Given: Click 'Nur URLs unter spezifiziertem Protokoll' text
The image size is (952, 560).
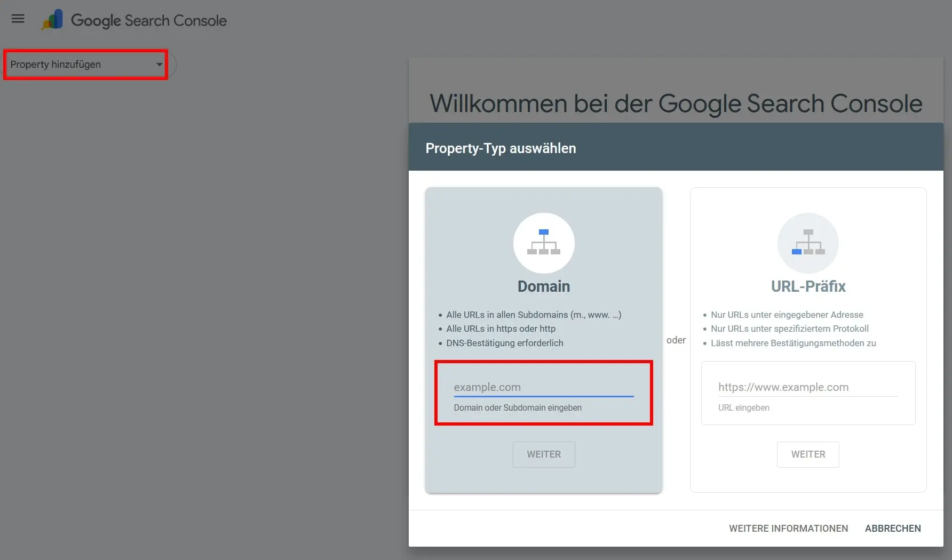Looking at the screenshot, I should 789,329.
